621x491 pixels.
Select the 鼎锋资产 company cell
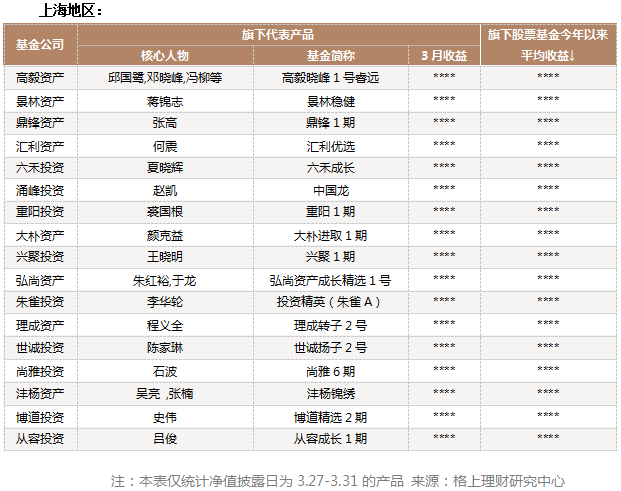click(x=40, y=123)
